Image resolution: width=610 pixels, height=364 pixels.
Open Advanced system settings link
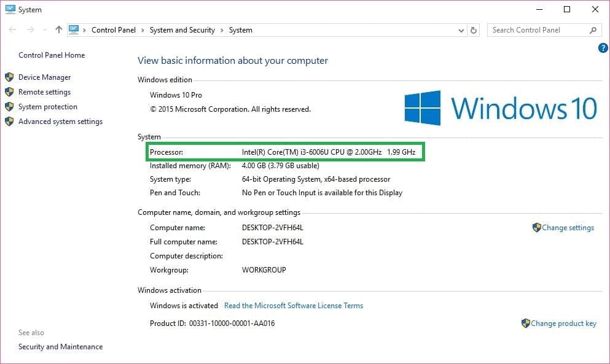pyautogui.click(x=61, y=122)
